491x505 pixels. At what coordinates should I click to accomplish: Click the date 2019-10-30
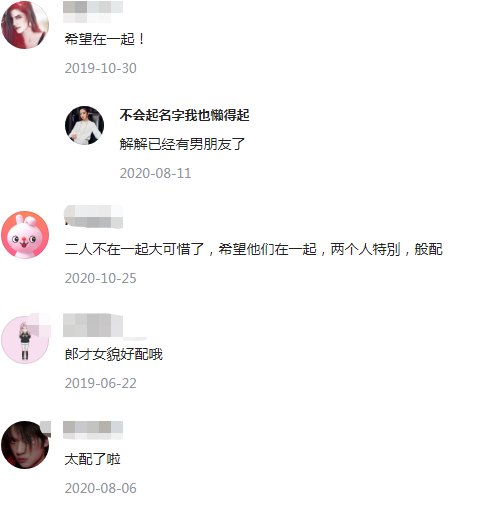pos(101,68)
